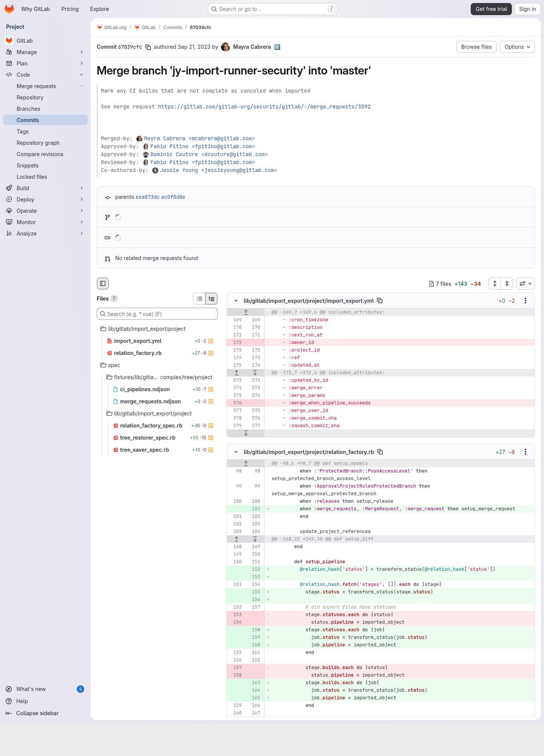Collapse the import_export.yml diff chevron
Screen dimensions: 544x756
coord(236,301)
